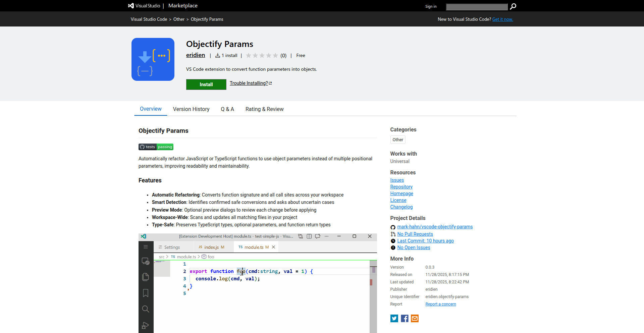Image resolution: width=644 pixels, height=333 pixels.
Task: Click the clock icon beside Last Commit
Action: point(393,241)
